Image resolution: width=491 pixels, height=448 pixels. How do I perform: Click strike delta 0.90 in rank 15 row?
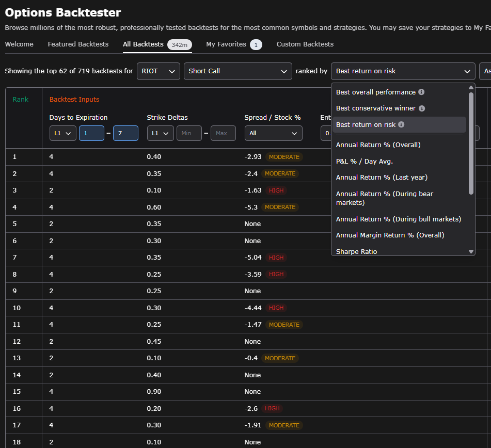point(154,392)
